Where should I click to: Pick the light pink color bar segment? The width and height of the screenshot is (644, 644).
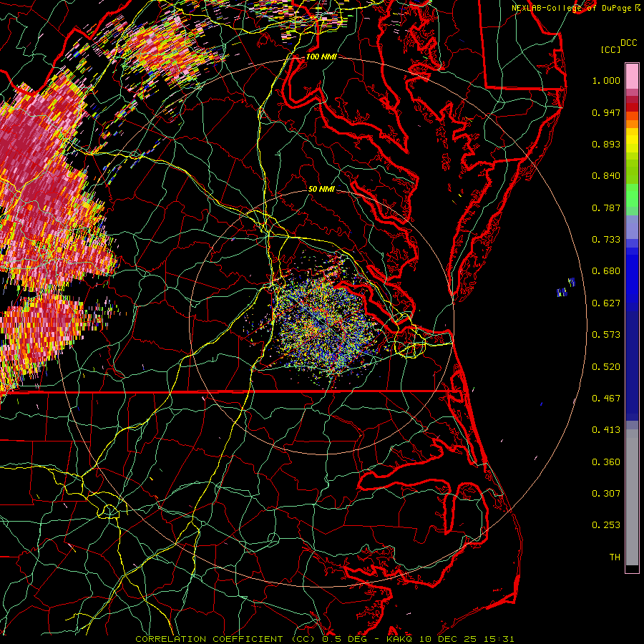[632, 76]
